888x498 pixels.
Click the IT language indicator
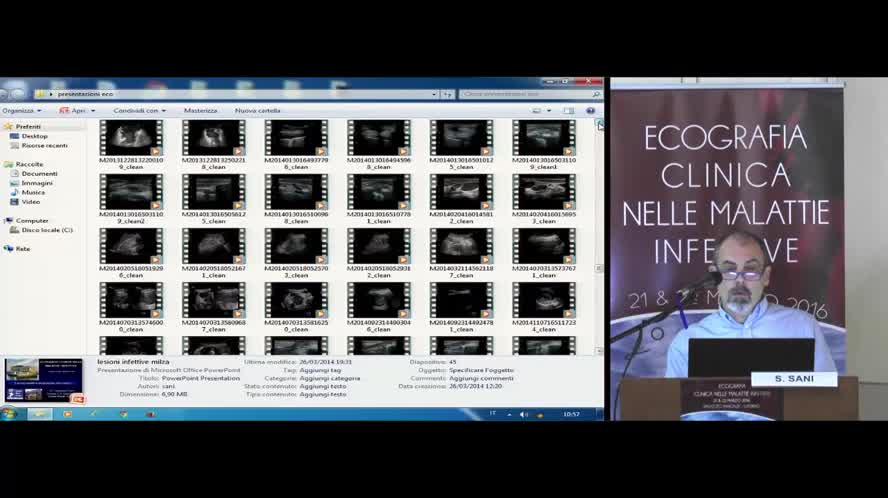(x=493, y=414)
